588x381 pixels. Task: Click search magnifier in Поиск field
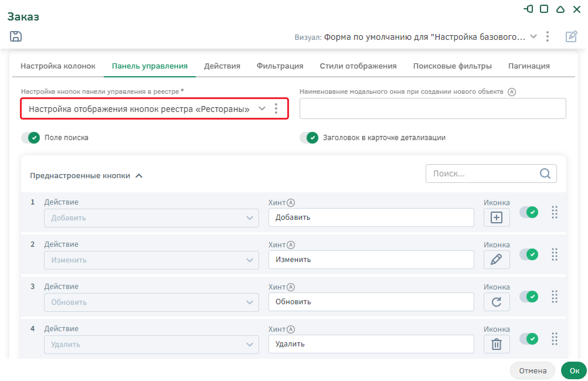click(545, 174)
